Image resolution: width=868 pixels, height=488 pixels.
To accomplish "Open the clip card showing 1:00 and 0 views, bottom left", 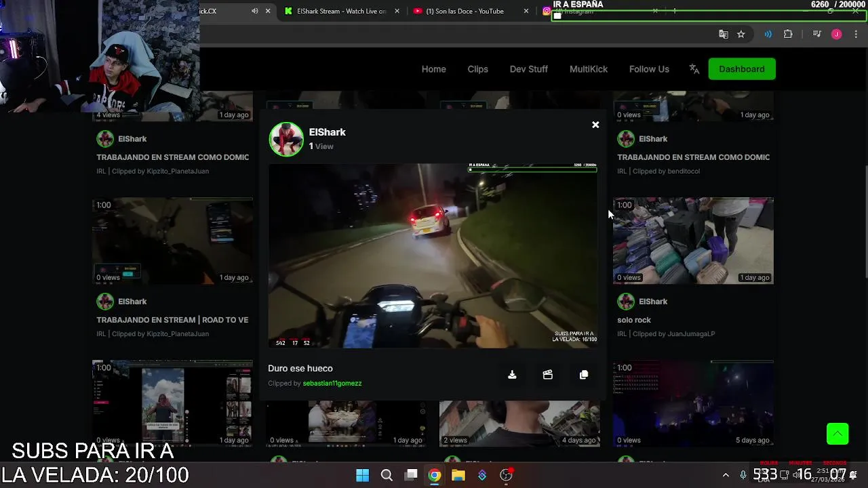I will (172, 403).
